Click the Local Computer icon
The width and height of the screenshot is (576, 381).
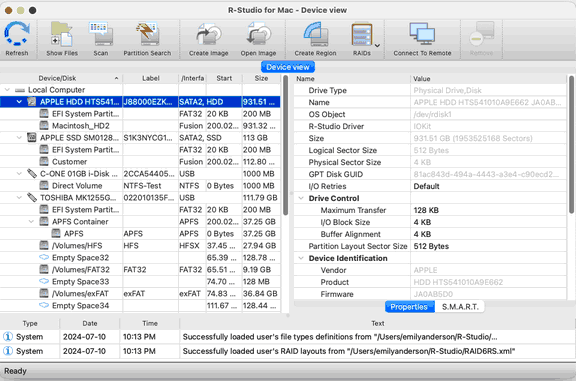tap(20, 90)
